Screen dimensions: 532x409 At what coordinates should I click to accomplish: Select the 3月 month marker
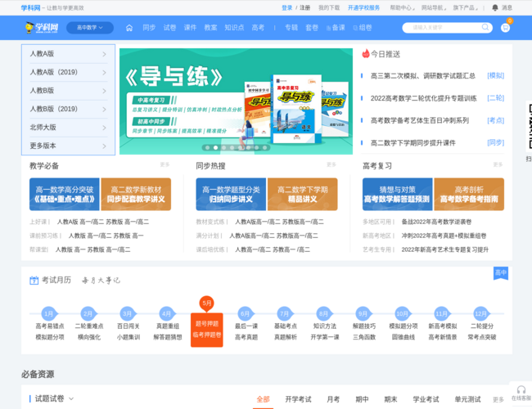[128, 313]
